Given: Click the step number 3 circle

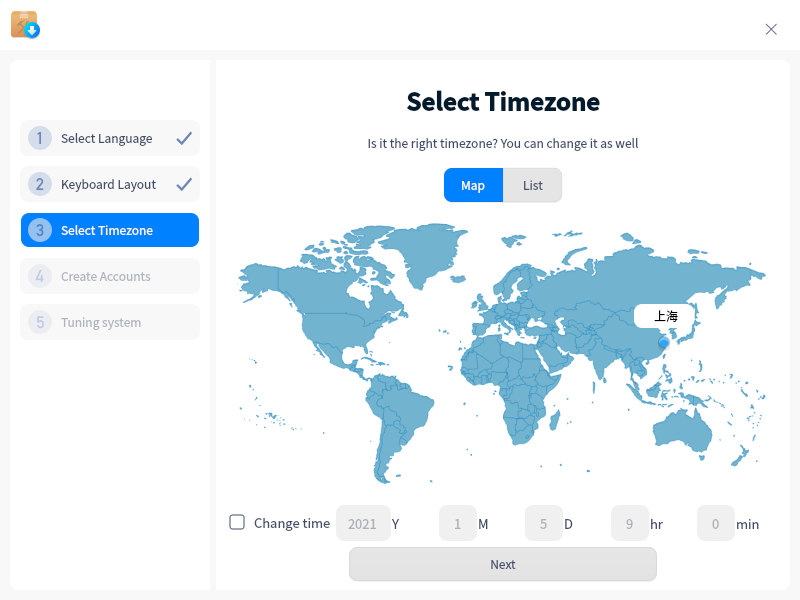Looking at the screenshot, I should [x=40, y=230].
